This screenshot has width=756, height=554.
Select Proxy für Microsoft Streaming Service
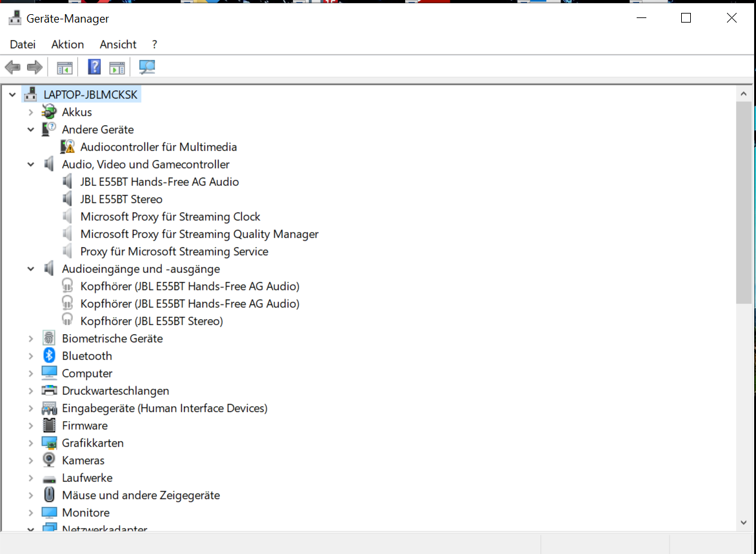click(x=174, y=252)
